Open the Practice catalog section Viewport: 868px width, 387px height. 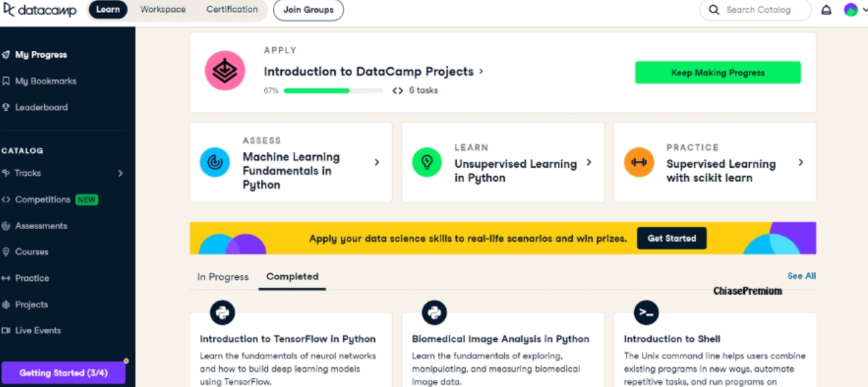(x=31, y=278)
